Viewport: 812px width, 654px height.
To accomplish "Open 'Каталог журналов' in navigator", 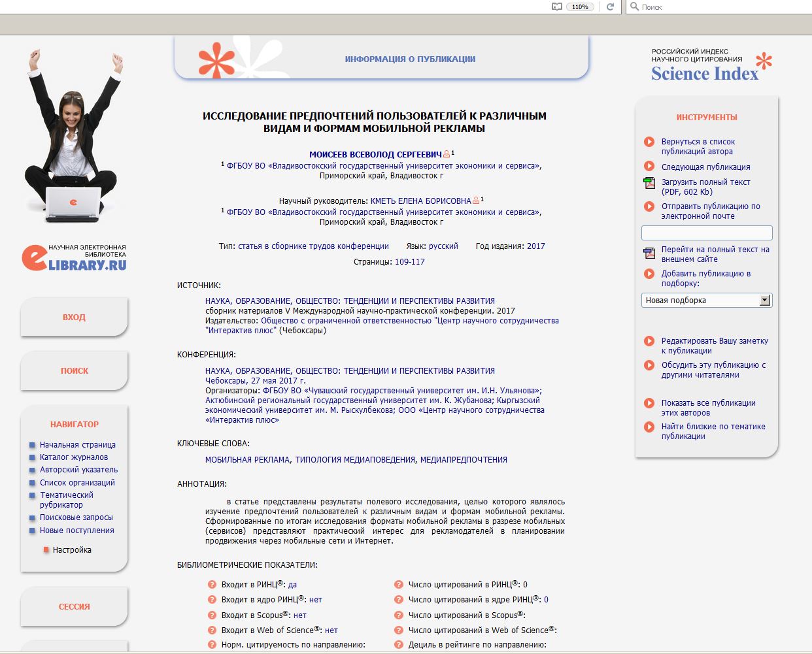I will (x=74, y=457).
